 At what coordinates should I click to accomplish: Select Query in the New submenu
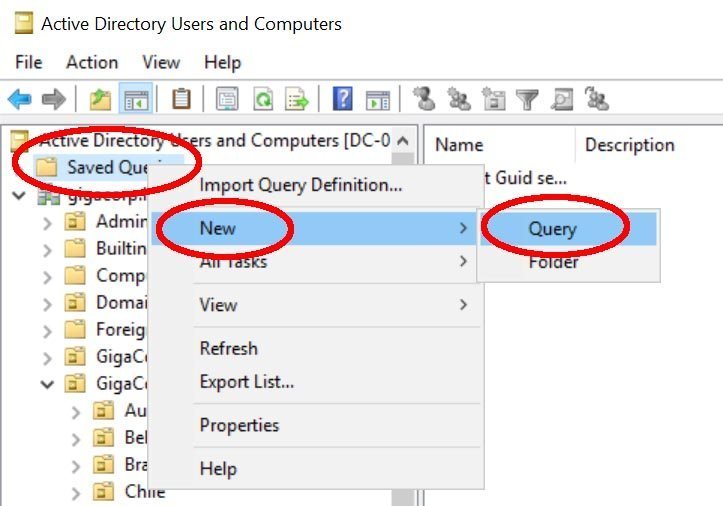pyautogui.click(x=569, y=228)
